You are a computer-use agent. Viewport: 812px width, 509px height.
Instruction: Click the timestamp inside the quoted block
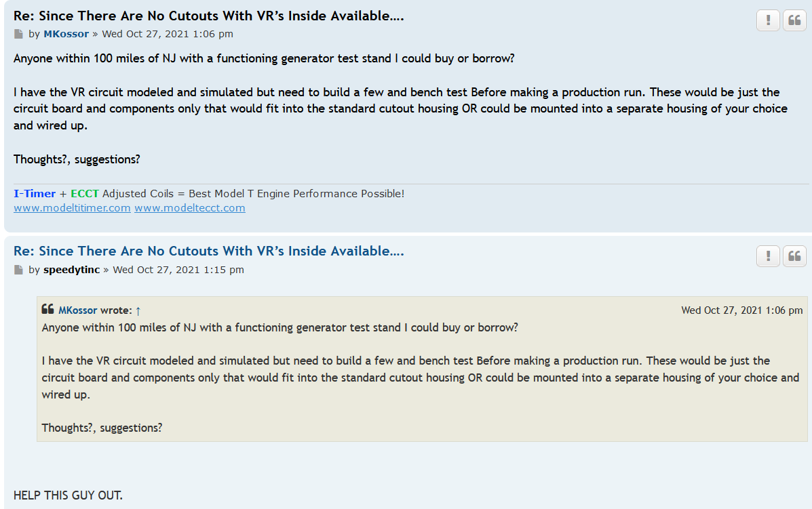coord(741,310)
